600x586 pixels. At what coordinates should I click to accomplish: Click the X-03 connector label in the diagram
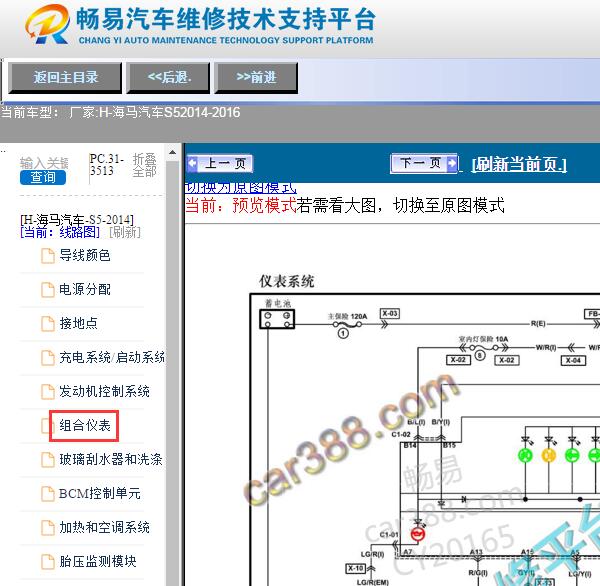click(x=390, y=313)
